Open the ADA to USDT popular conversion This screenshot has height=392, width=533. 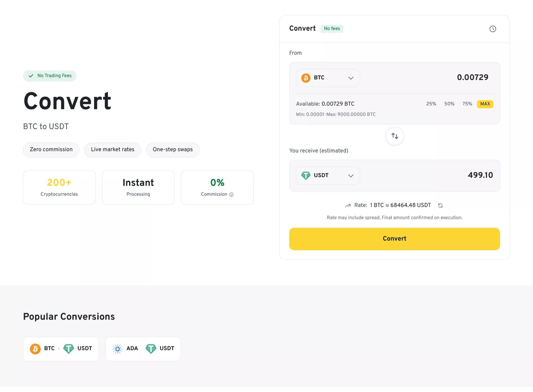click(x=143, y=349)
